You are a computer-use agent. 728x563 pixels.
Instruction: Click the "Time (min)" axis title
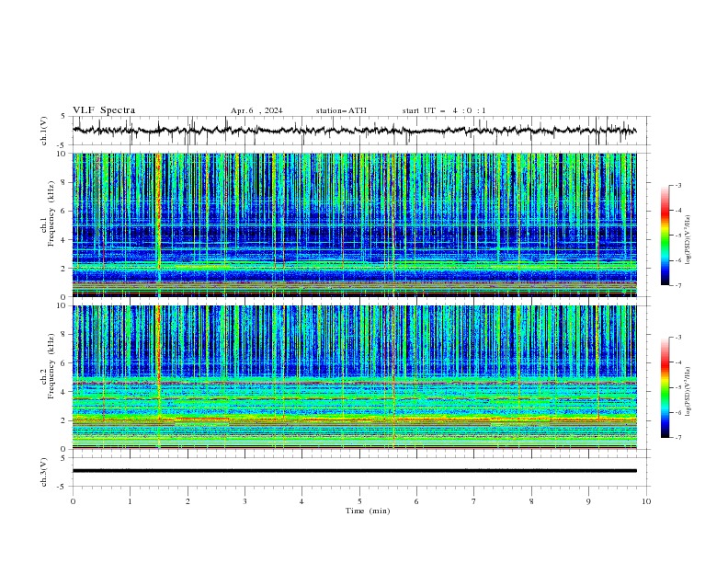click(368, 511)
